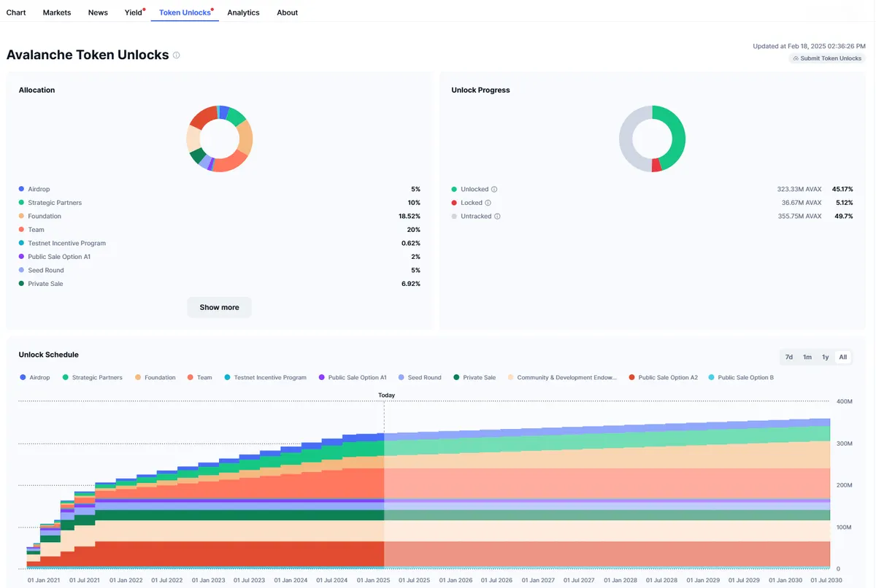Click the 01 Jan 2025 axis label
The height and width of the screenshot is (588, 876).
point(373,580)
